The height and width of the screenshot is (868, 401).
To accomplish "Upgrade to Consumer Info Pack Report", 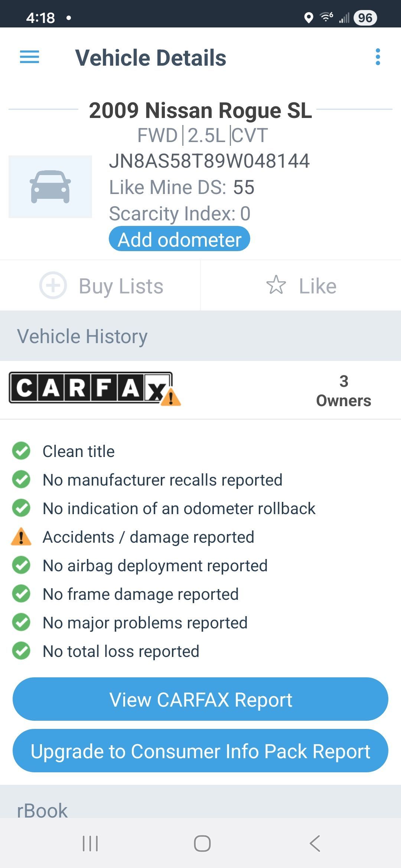I will pos(200,751).
